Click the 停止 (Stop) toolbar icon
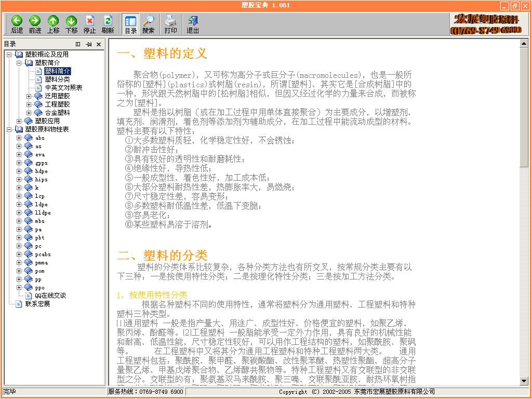 pyautogui.click(x=89, y=24)
